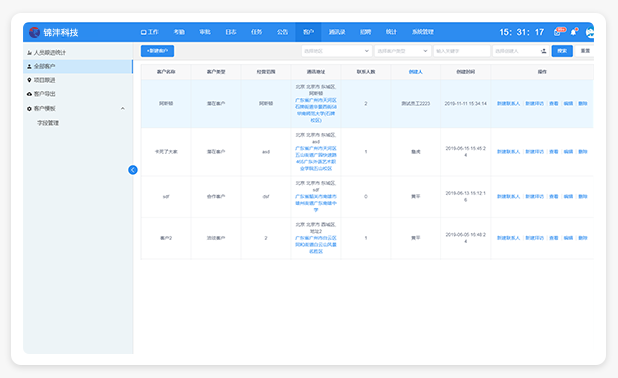
Task: Click the blue address link in first row
Action: (316, 110)
